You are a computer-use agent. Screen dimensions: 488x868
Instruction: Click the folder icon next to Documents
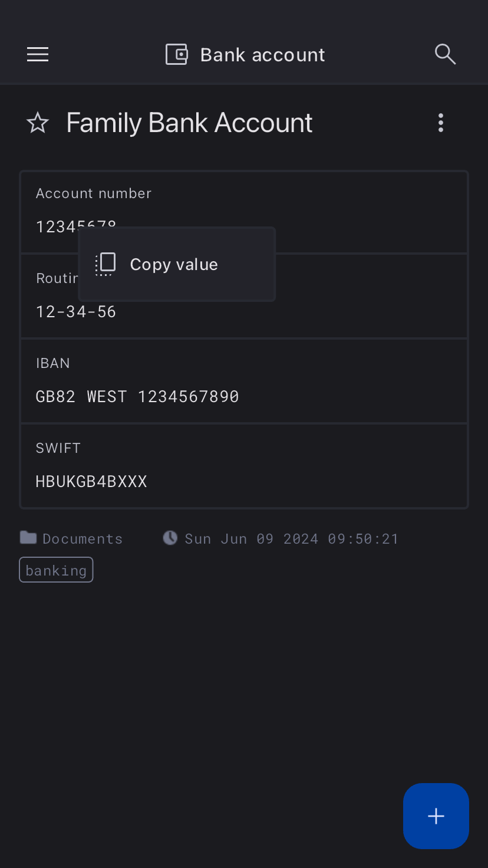tap(28, 538)
